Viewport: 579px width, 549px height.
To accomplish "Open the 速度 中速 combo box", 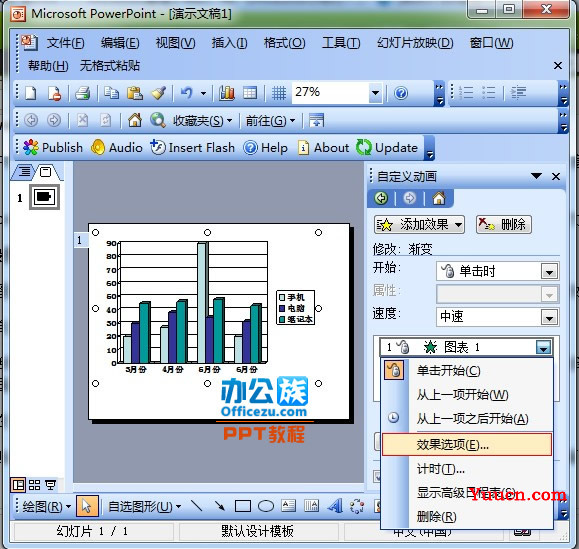I will (x=497, y=317).
